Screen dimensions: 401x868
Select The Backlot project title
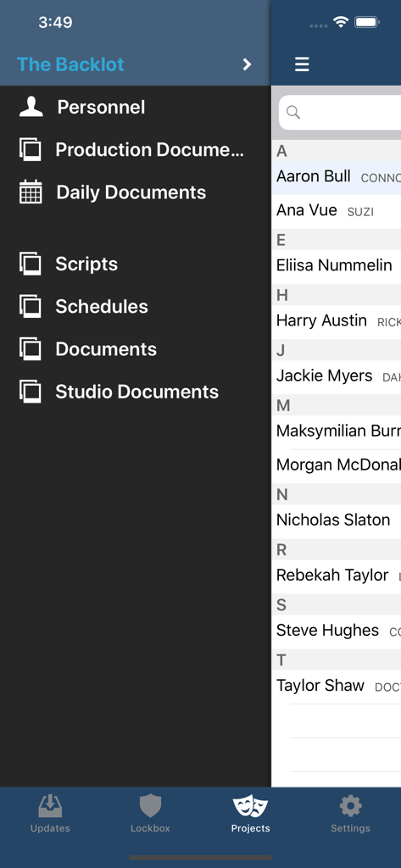coord(70,64)
